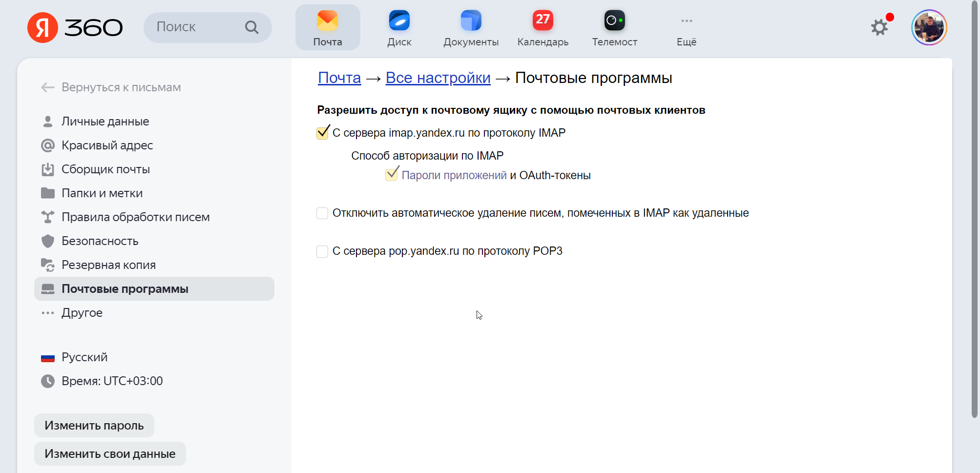The image size is (980, 473).
Task: Click Вернуться к письмам text
Action: (x=121, y=87)
